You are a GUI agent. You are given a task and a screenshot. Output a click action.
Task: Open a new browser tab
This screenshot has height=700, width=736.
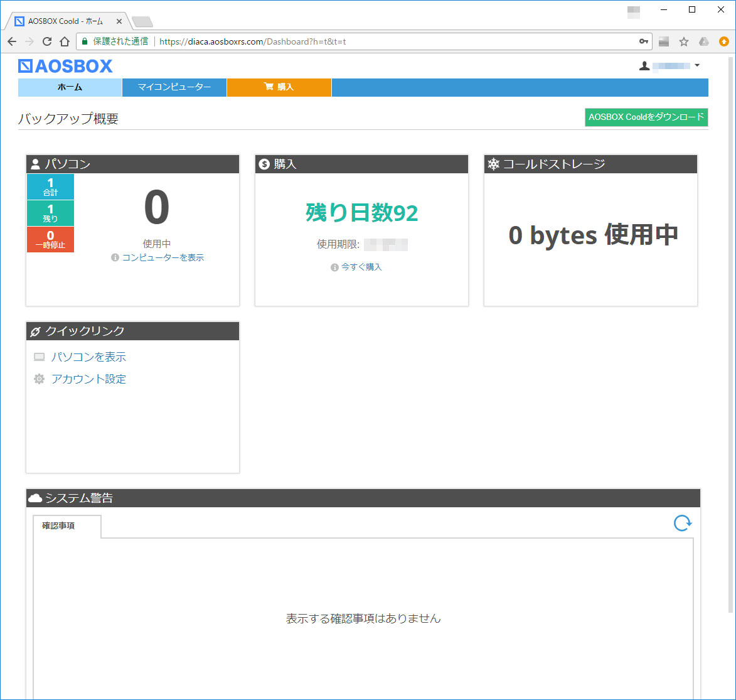tap(142, 21)
